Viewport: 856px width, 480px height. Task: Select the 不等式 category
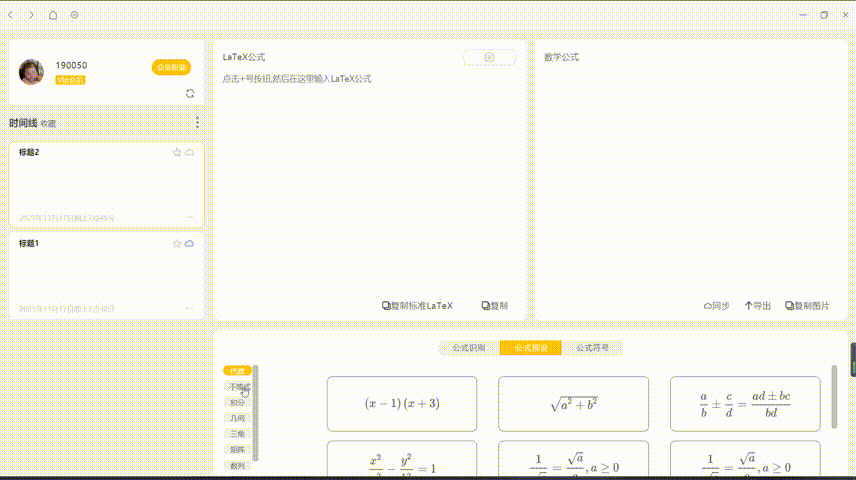[x=237, y=387]
